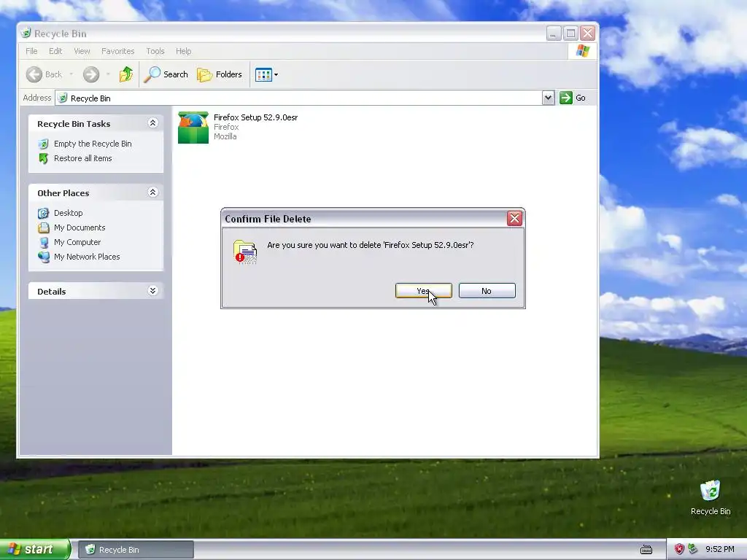Click the My Computer sidebar icon
This screenshot has width=747, height=560.
click(43, 242)
